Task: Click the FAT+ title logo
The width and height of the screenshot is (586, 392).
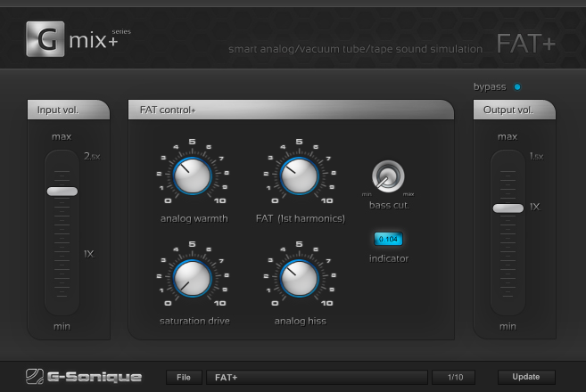Action: [x=526, y=44]
